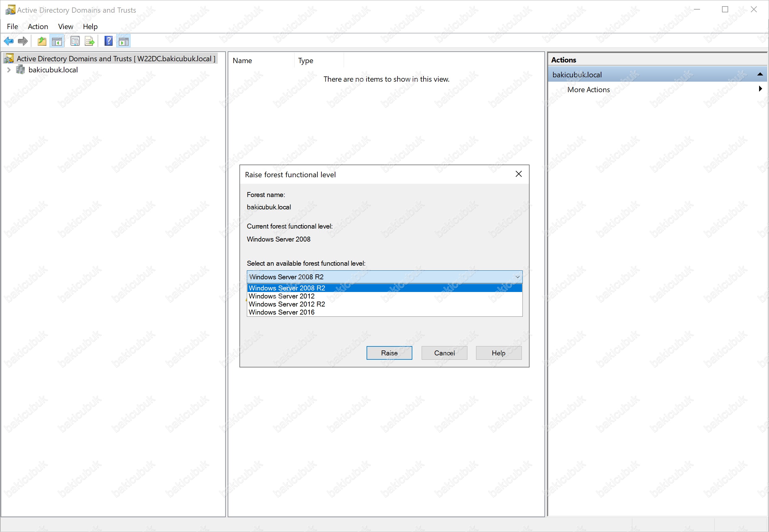Choose Windows Server 2012 R2 from list
The height and width of the screenshot is (532, 769).
click(384, 304)
